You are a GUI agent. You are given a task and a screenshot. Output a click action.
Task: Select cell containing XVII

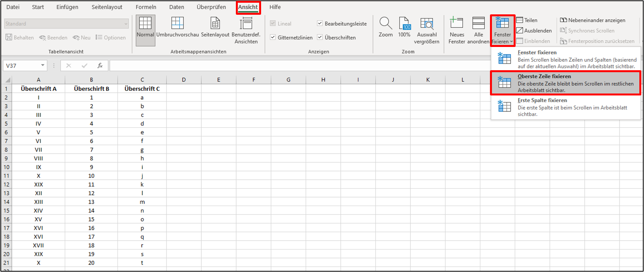tap(38, 245)
